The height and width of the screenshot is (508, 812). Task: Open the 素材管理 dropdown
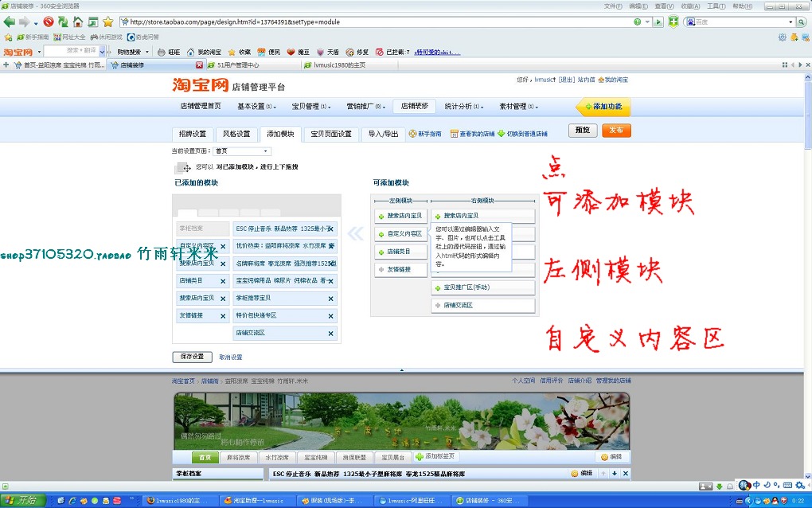518,106
